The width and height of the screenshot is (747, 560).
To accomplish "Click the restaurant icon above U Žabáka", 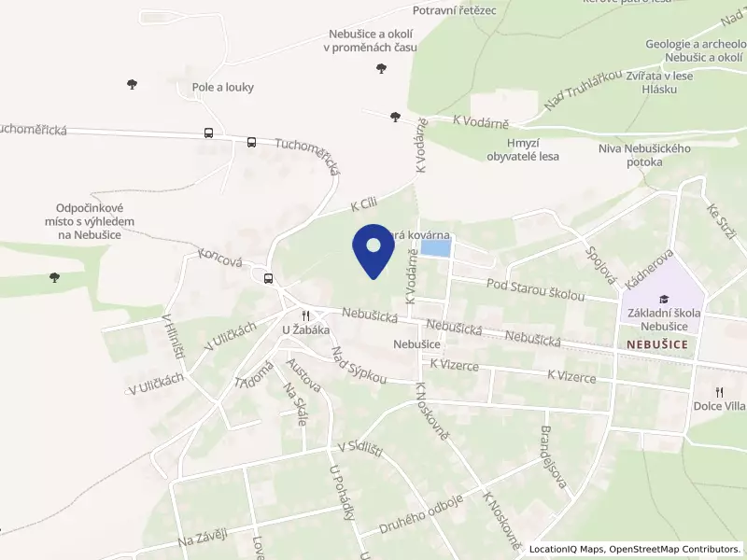I will click(306, 316).
